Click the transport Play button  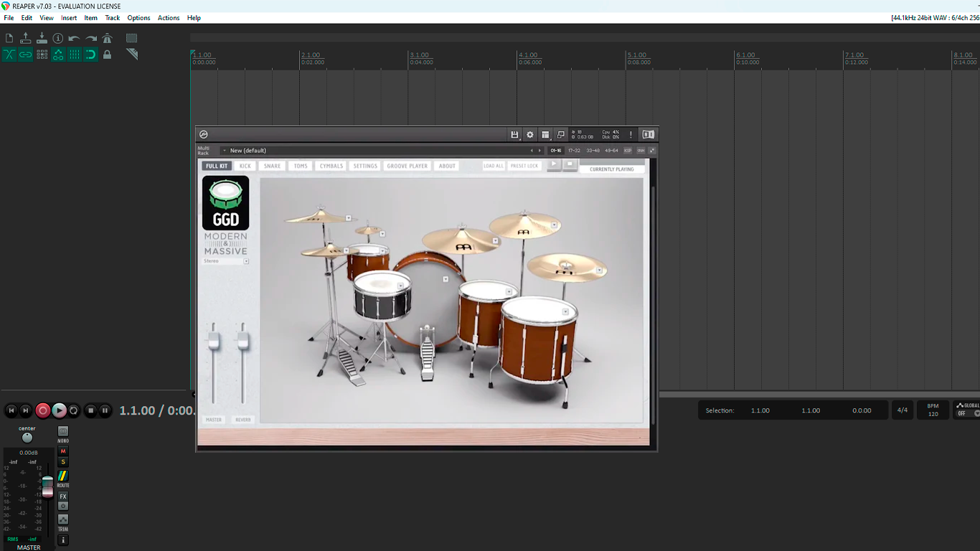[59, 410]
